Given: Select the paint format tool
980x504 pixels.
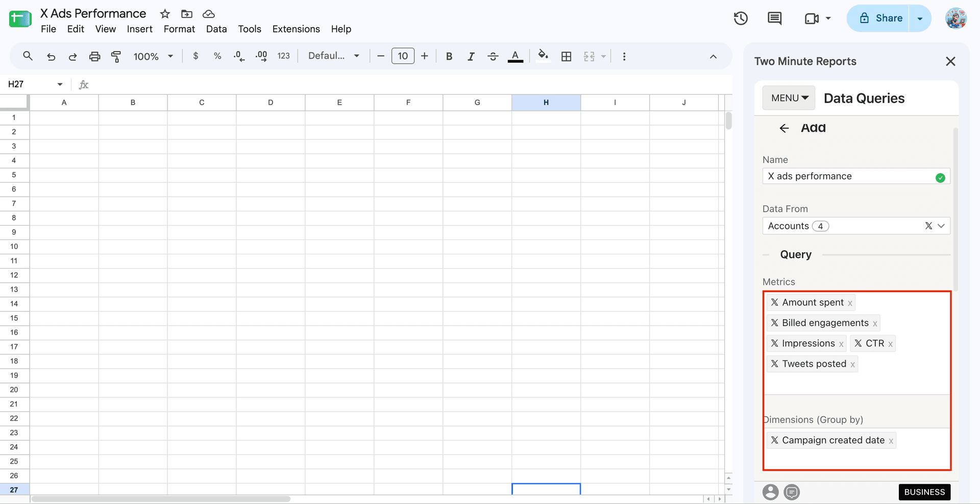Looking at the screenshot, I should pos(116,56).
